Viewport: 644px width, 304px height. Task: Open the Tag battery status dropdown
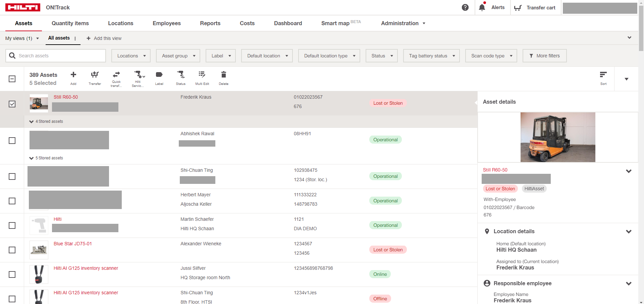[x=431, y=56]
